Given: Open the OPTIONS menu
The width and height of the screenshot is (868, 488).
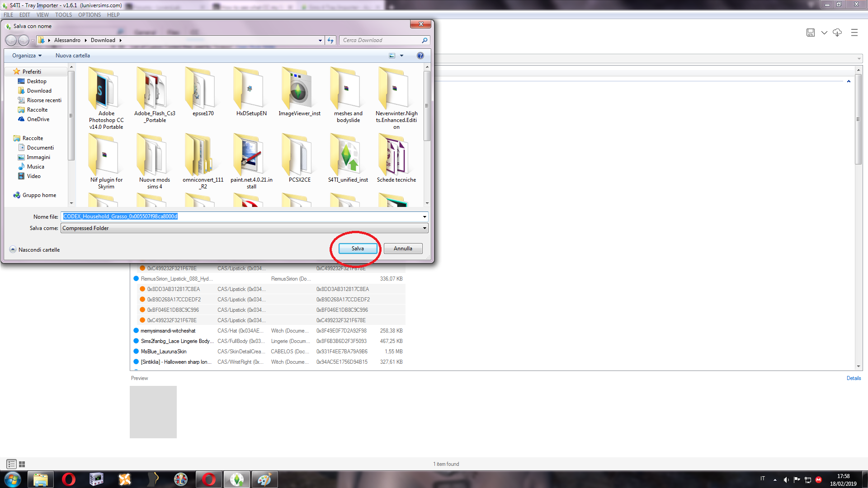Looking at the screenshot, I should (x=89, y=14).
